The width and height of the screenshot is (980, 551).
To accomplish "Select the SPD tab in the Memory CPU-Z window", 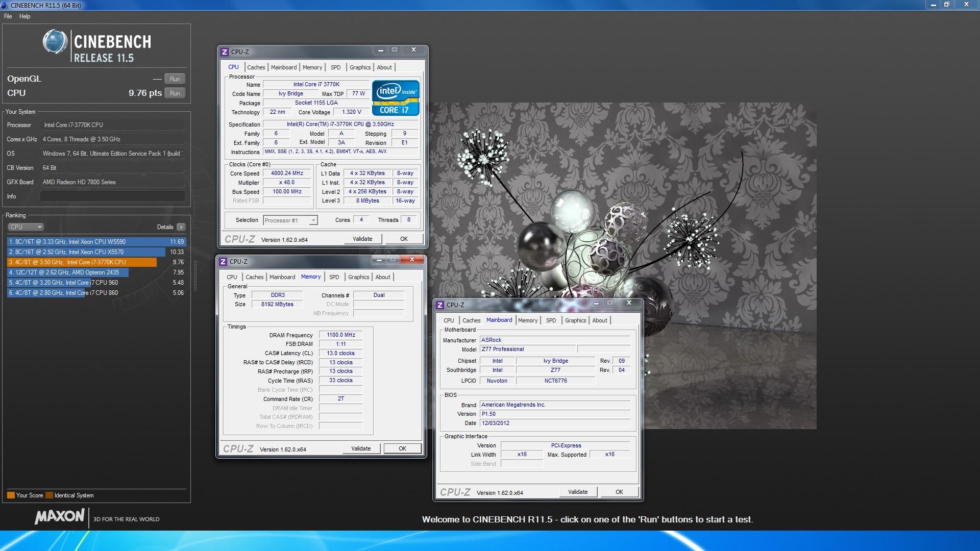I will pyautogui.click(x=334, y=277).
